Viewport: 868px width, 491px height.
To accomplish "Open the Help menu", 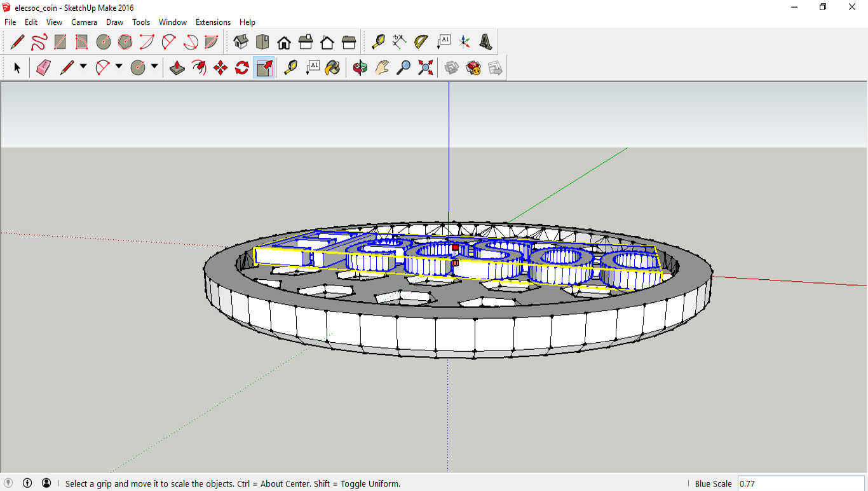I will 247,22.
